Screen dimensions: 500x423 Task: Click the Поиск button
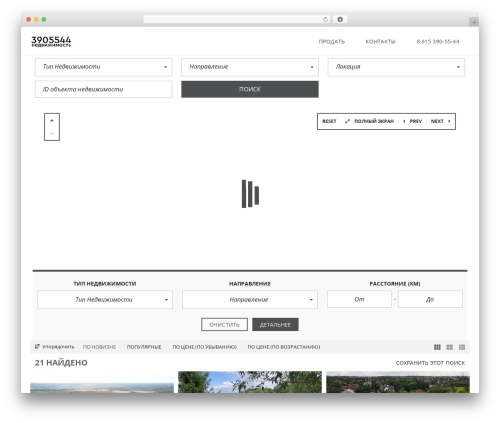point(250,89)
